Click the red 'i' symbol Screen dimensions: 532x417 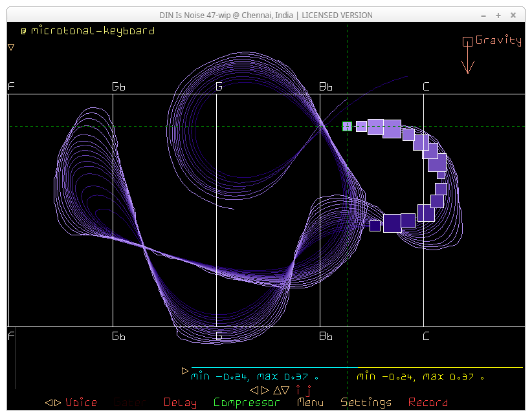(x=298, y=390)
